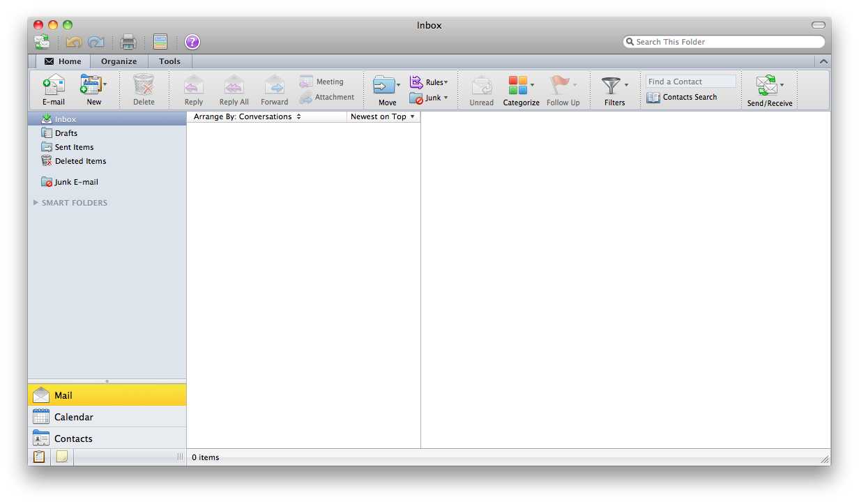The width and height of the screenshot is (859, 504).
Task: Open the Categorize color squares menu
Action: (x=520, y=87)
